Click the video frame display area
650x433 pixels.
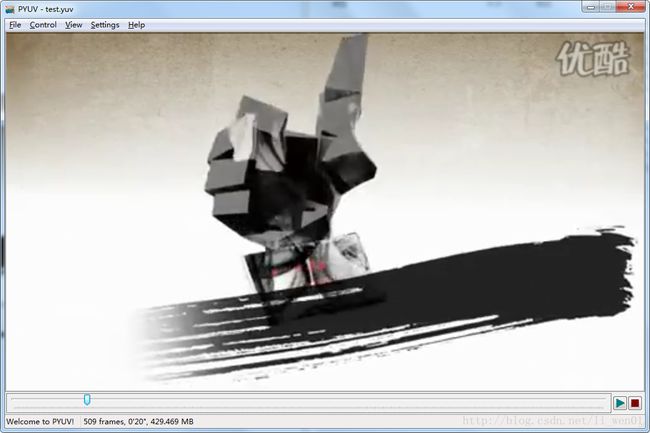325,211
